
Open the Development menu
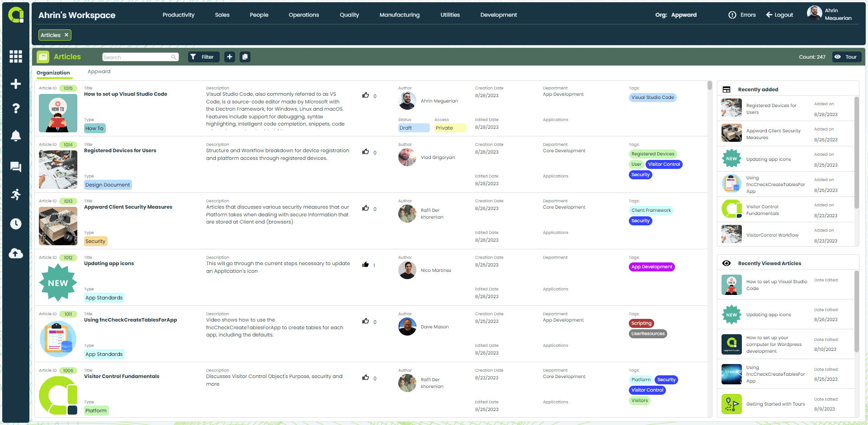click(499, 15)
